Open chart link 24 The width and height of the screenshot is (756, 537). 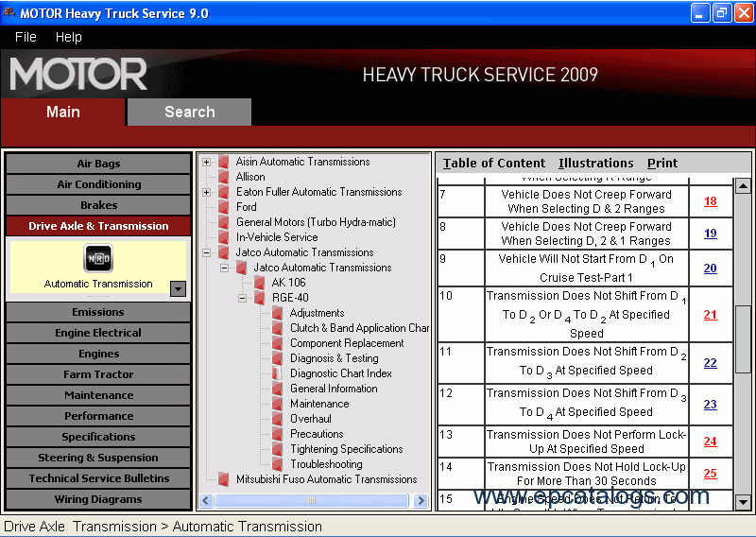pos(711,442)
